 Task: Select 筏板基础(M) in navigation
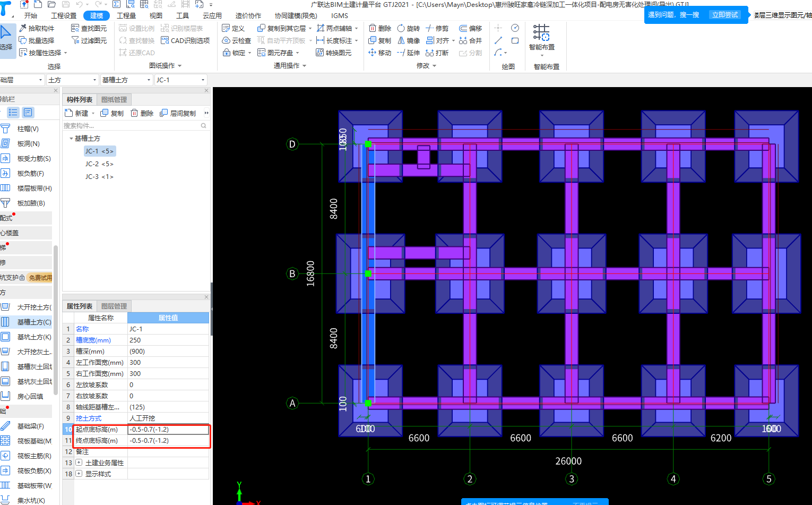click(34, 441)
